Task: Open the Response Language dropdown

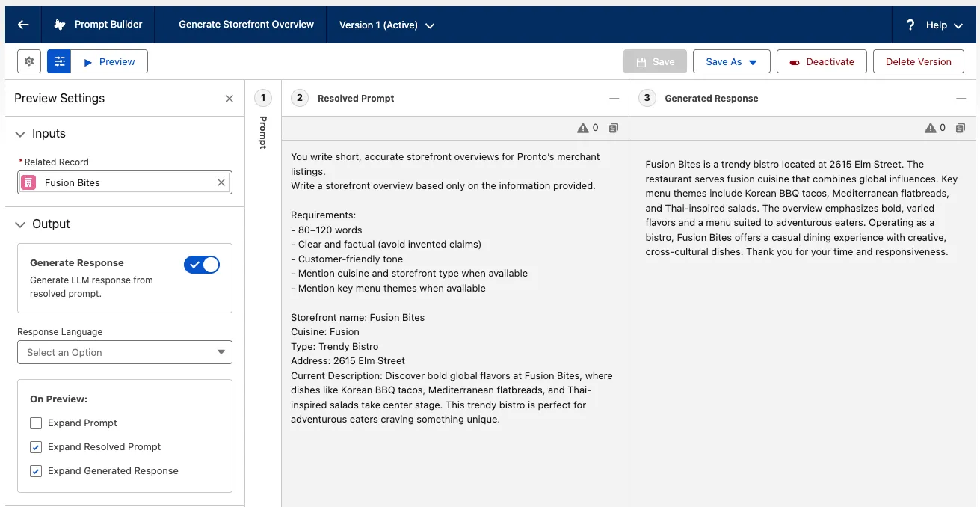Action: point(125,352)
